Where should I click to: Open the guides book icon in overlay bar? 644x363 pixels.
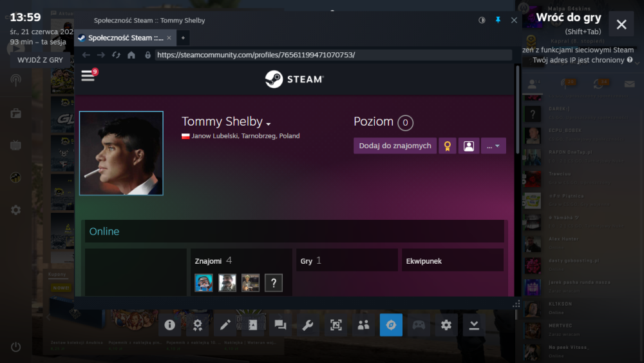[x=252, y=325]
